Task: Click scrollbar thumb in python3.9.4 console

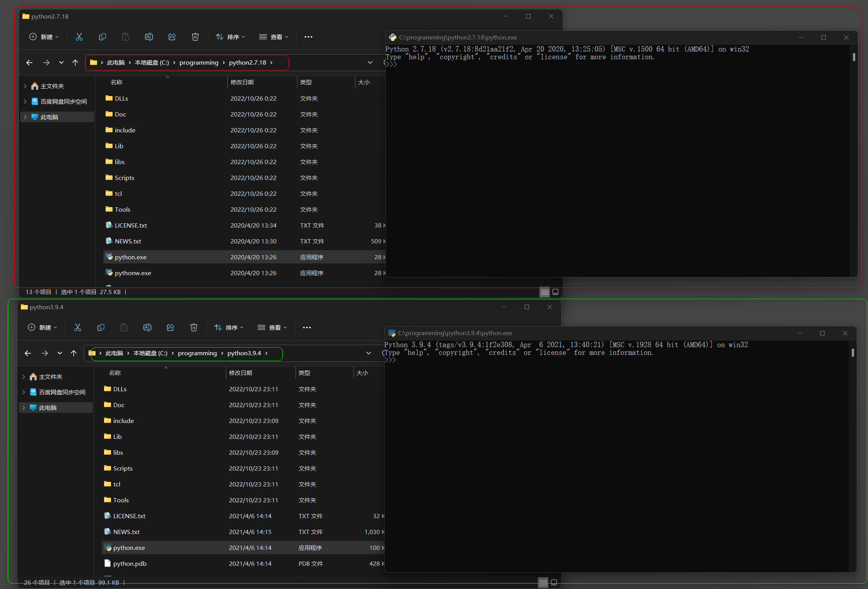Action: point(853,353)
